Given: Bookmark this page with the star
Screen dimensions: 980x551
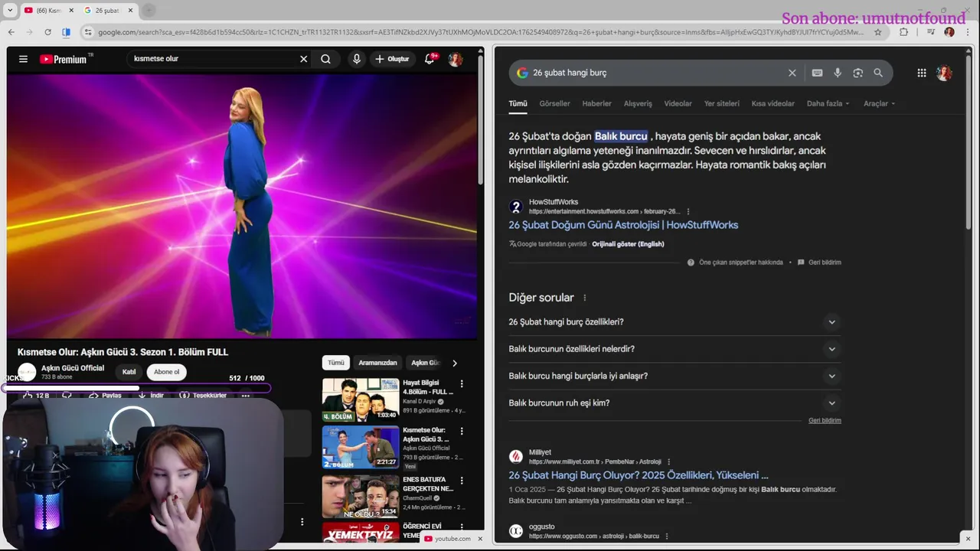Looking at the screenshot, I should (x=877, y=32).
